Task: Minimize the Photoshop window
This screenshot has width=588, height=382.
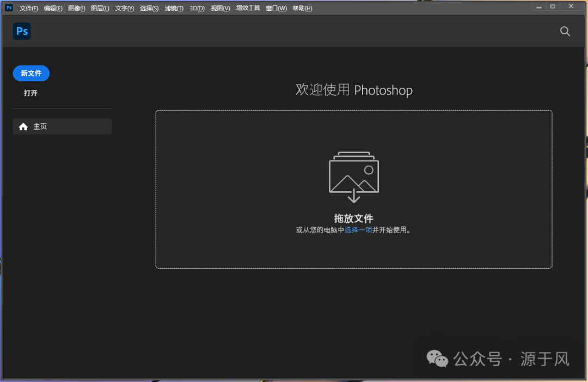Action: [x=539, y=7]
